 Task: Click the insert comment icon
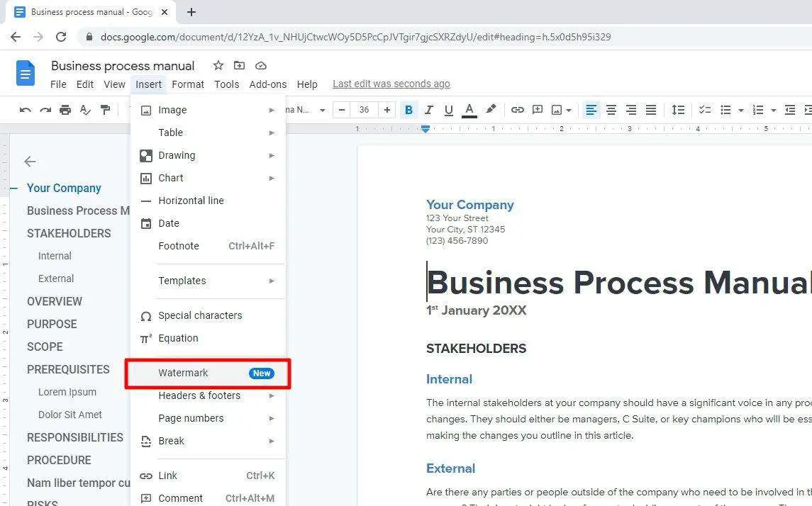tap(538, 110)
